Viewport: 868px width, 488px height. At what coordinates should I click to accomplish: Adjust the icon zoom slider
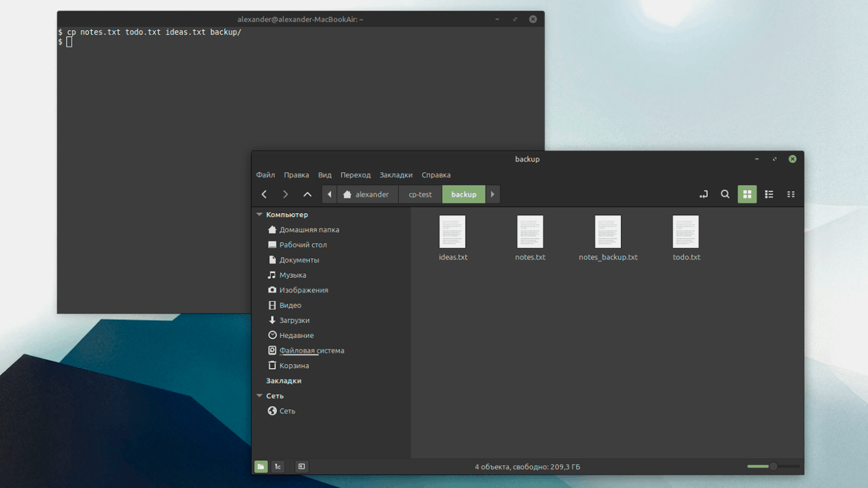773,467
